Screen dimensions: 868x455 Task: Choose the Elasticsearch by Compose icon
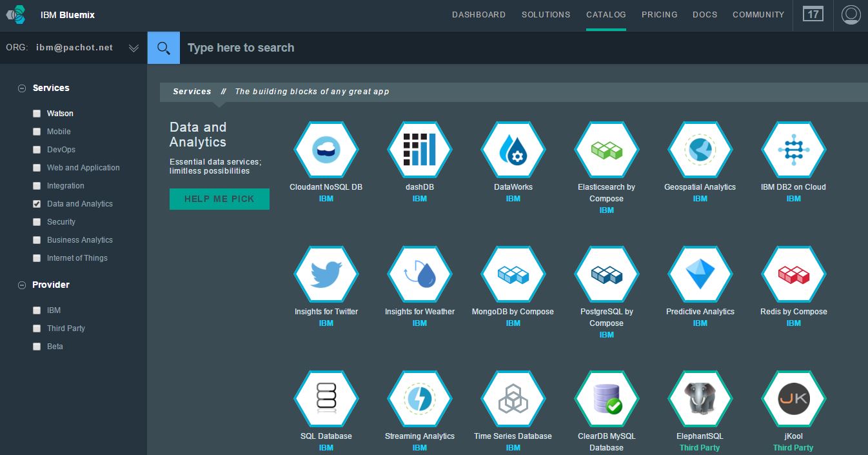tap(607, 149)
